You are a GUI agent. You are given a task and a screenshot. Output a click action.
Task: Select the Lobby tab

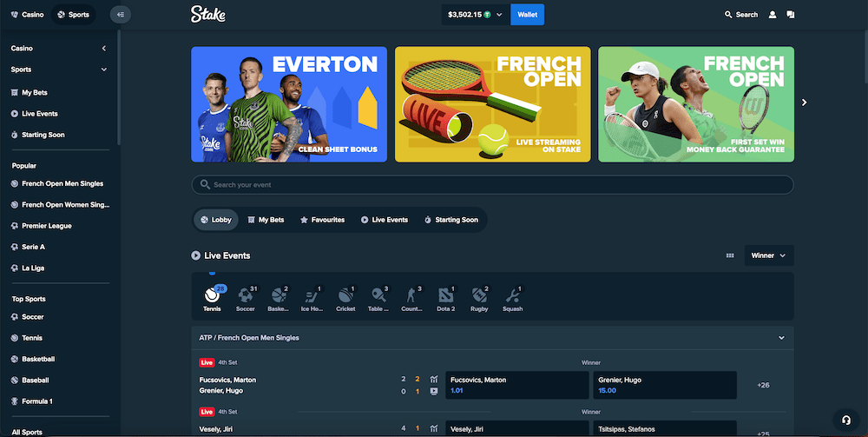coord(216,220)
